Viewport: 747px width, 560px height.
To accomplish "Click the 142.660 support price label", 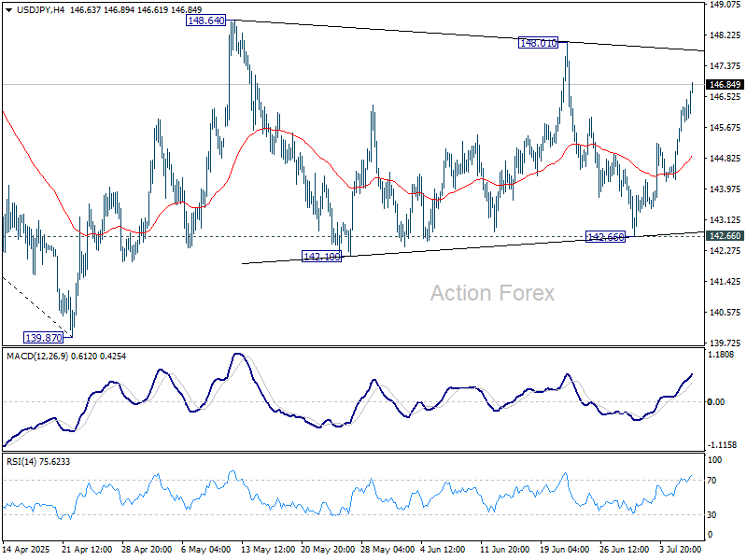I will [x=604, y=238].
